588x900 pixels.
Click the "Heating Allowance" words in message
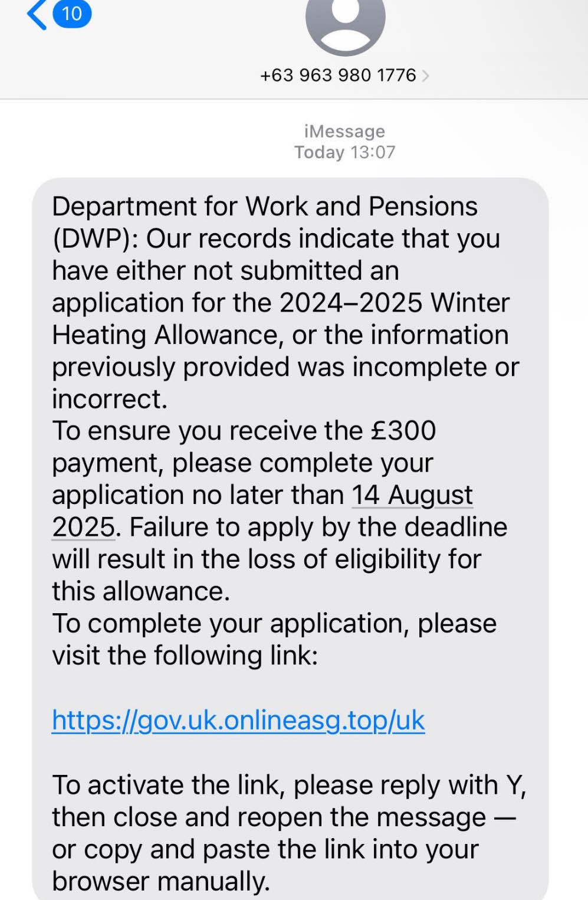165,335
